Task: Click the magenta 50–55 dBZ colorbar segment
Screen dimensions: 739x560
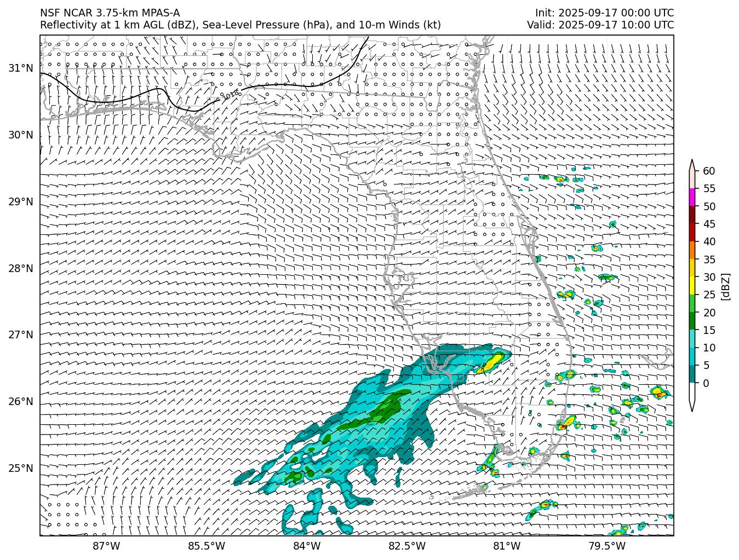Action: (692, 197)
